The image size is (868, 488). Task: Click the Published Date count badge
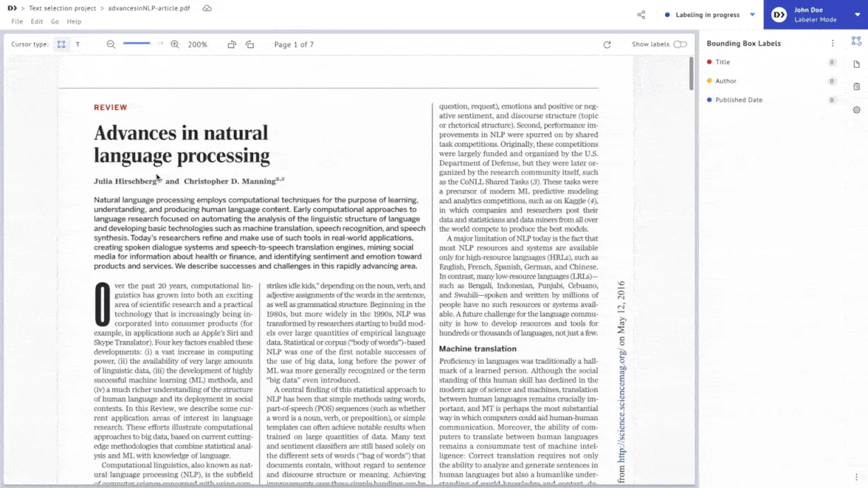click(832, 100)
